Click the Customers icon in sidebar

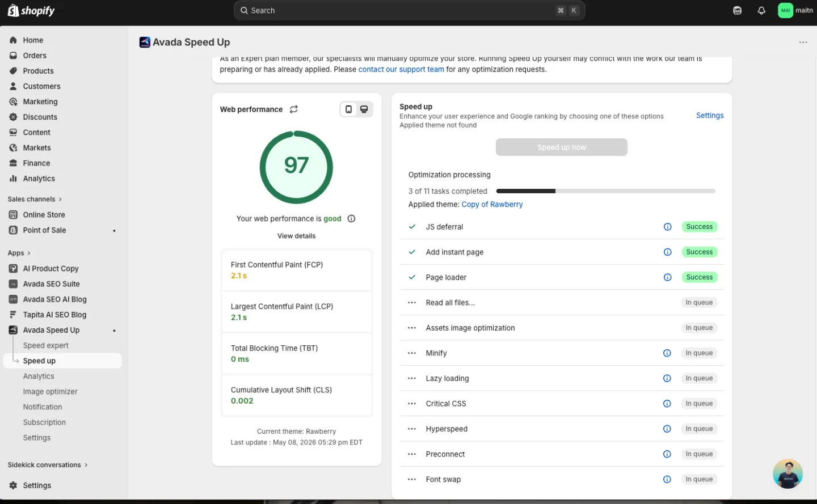click(13, 86)
